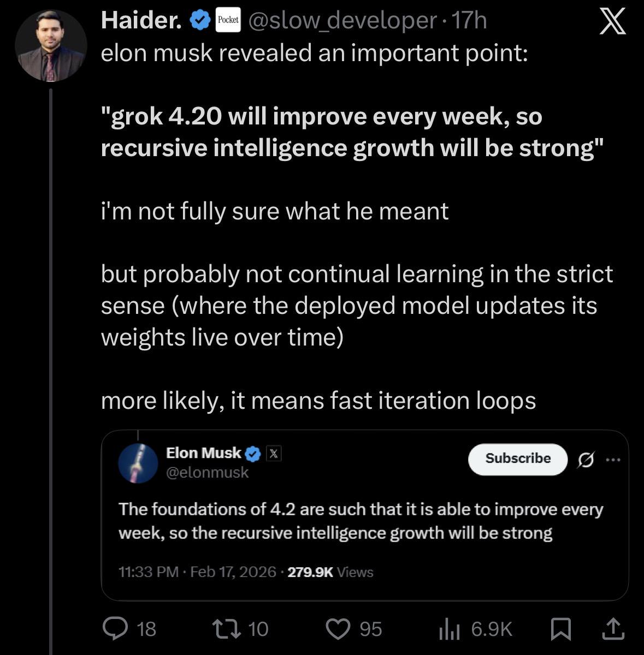View the 6.9K post analytics
Screen dimensions: 644x655
coord(475,629)
